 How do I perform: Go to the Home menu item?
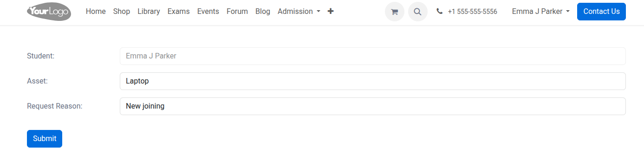[96, 11]
